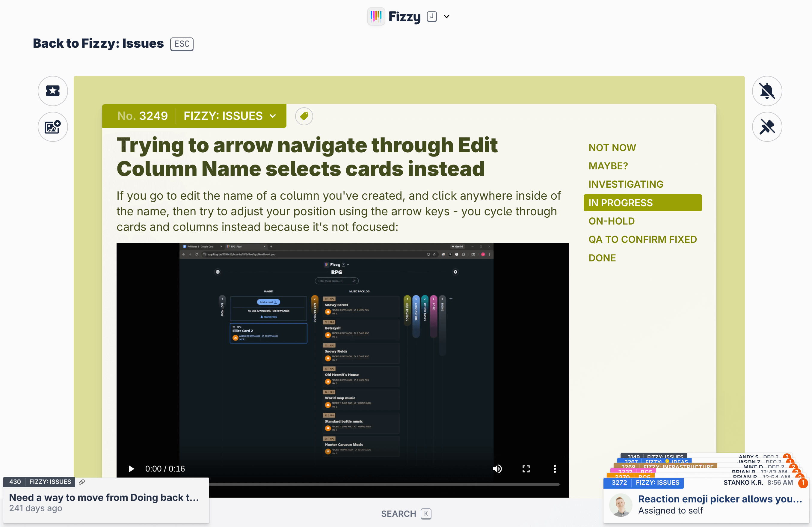Viewport: 812px width, 527px height.
Task: Mute the video with the speaker icon
Action: [497, 469]
